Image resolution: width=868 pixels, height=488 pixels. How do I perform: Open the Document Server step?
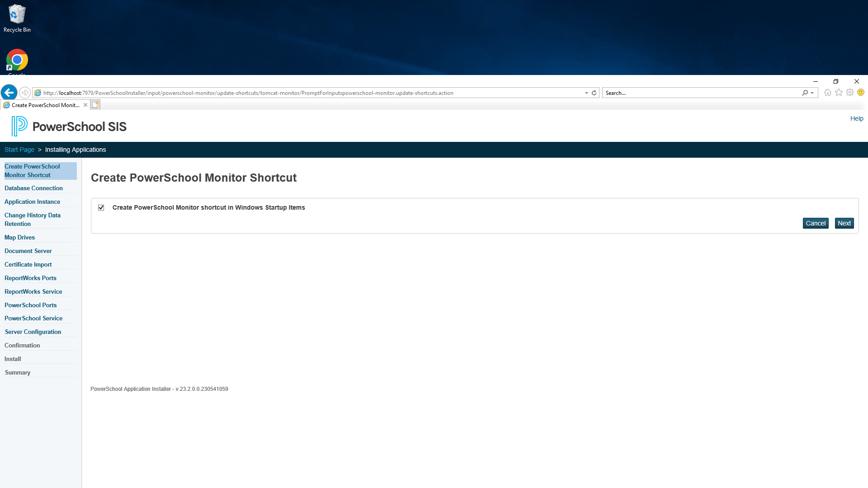28,251
